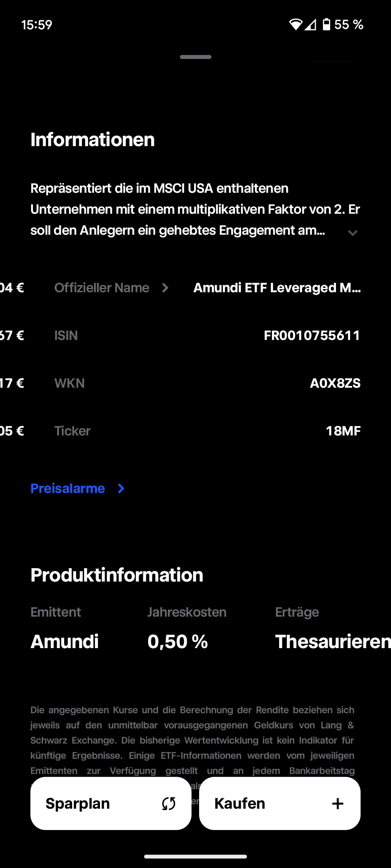
Task: Tap the ticker value 18MF
Action: [343, 431]
